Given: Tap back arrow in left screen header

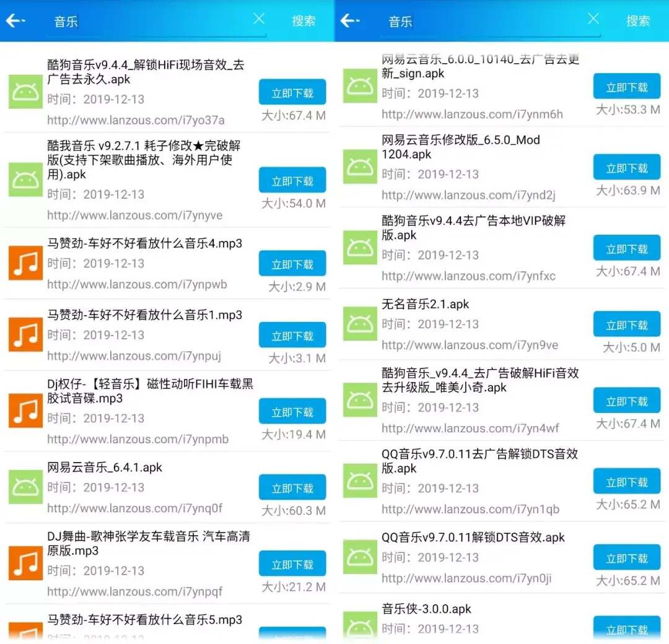Looking at the screenshot, I should 15,20.
